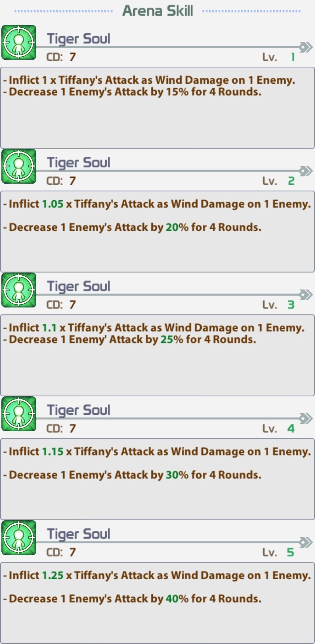Click the double chevron beside Lv. 5

[306, 542]
